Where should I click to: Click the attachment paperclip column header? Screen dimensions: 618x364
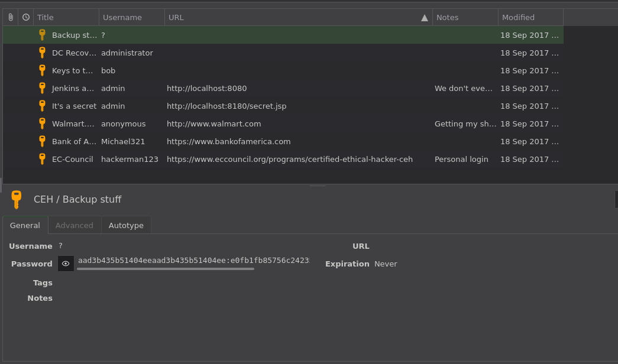pyautogui.click(x=11, y=17)
